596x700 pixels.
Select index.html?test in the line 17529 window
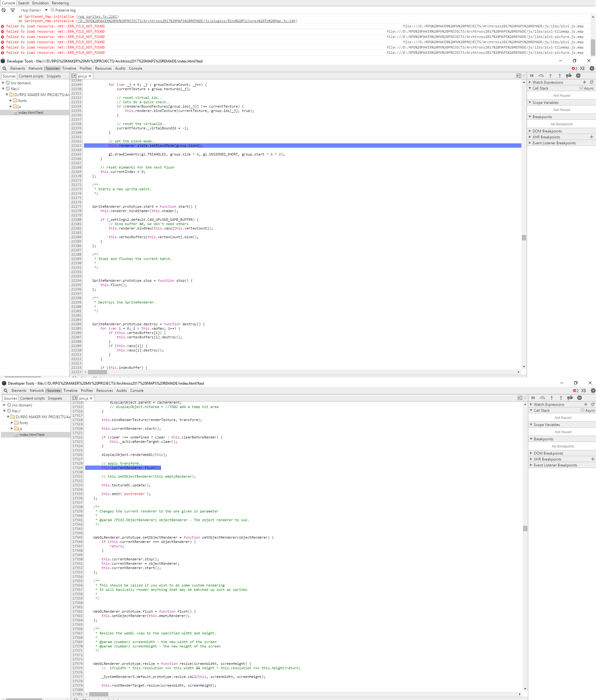click(x=36, y=435)
